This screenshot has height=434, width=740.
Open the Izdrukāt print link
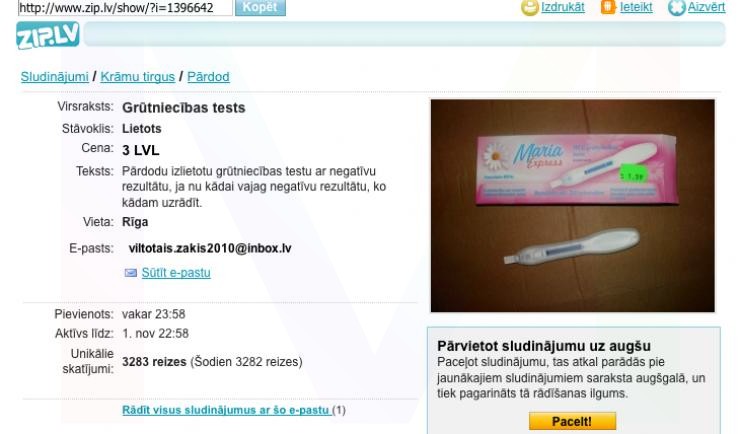click(x=563, y=7)
